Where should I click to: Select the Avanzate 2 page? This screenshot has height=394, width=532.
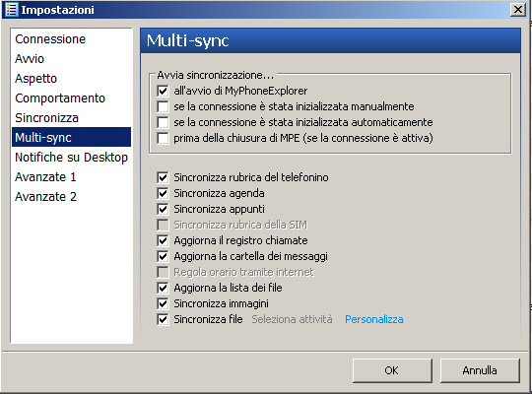[x=45, y=196]
